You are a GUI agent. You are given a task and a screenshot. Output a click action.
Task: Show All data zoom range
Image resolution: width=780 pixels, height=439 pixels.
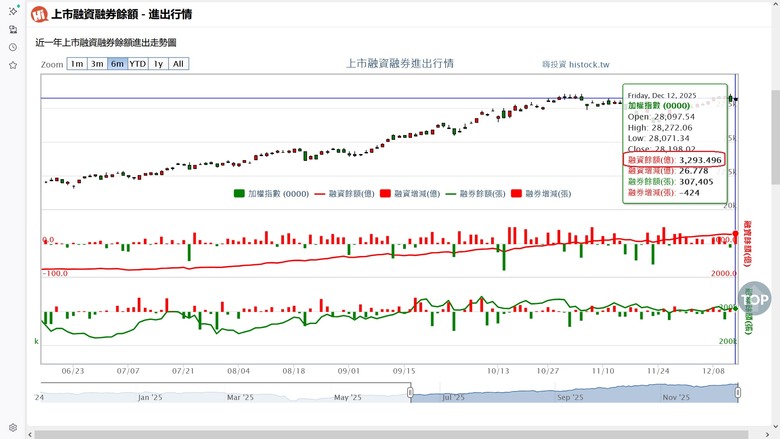click(179, 64)
